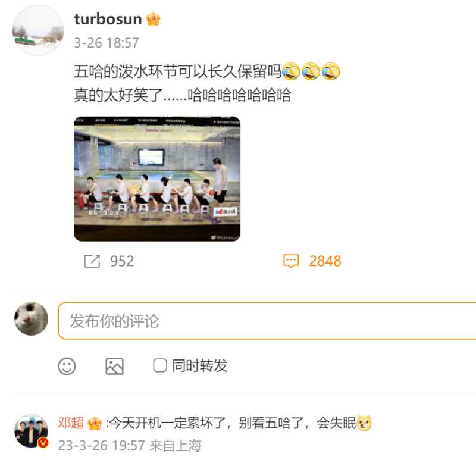Viewport: 476px width, 460px height.
Task: Click the doge emoji in 邓超's comment
Action: coord(364,423)
